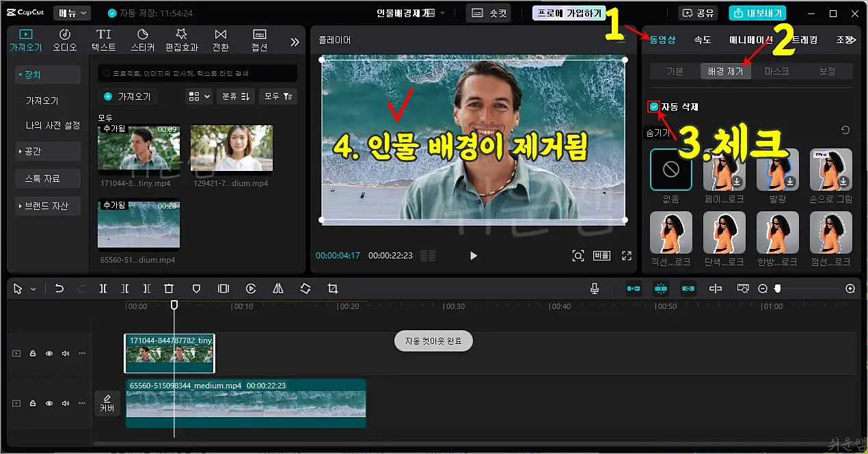Expand more top tabs with double chevron
The width and height of the screenshot is (868, 454).
point(295,42)
